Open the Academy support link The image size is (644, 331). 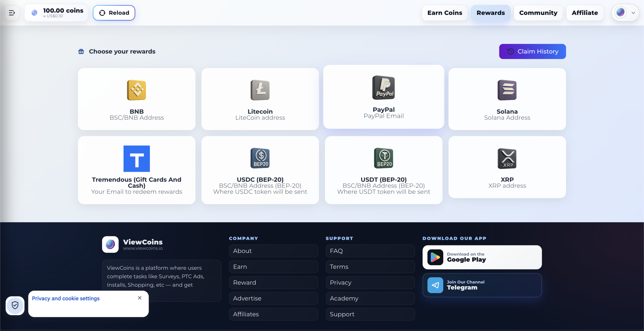click(370, 299)
